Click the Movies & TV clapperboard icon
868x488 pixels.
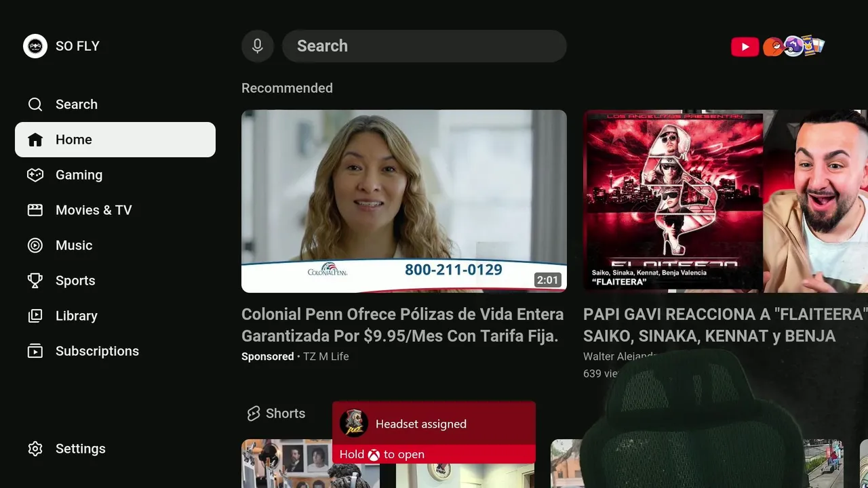(x=35, y=210)
